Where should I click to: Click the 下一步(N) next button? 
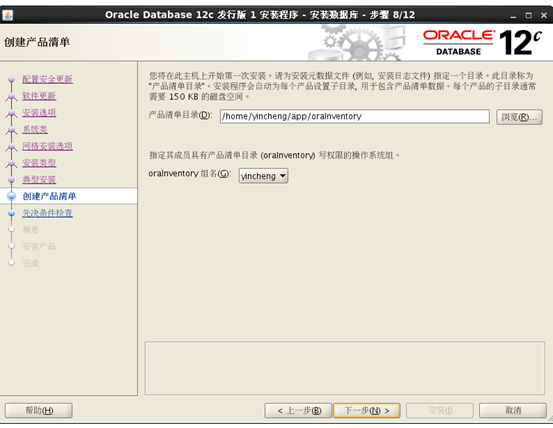[x=367, y=410]
